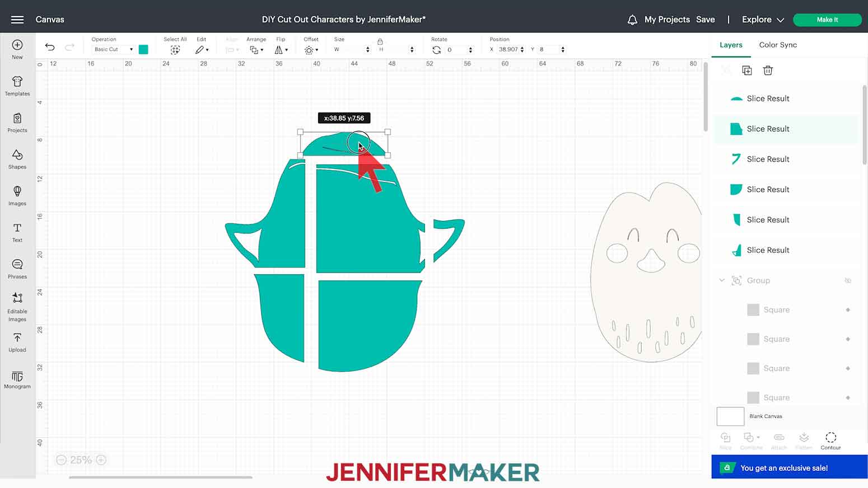Show the hidden Group layer
The height and width of the screenshot is (488, 868).
pyautogui.click(x=848, y=280)
